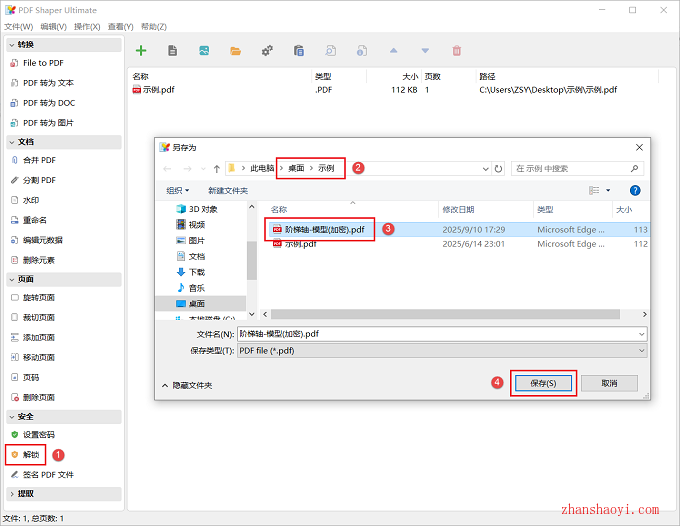Click the teal image icon in toolbar
The height and width of the screenshot is (526, 680).
pos(204,51)
